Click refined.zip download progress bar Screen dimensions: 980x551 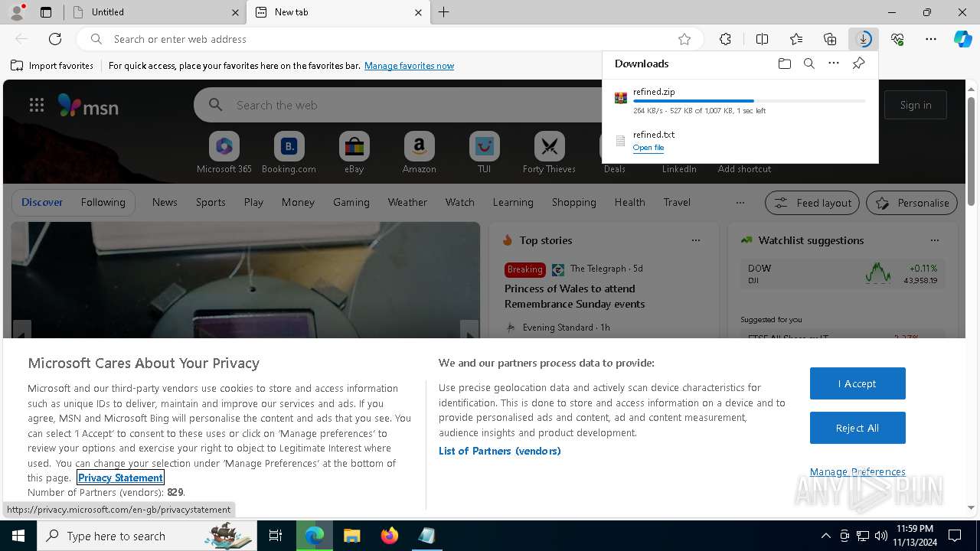click(x=749, y=101)
